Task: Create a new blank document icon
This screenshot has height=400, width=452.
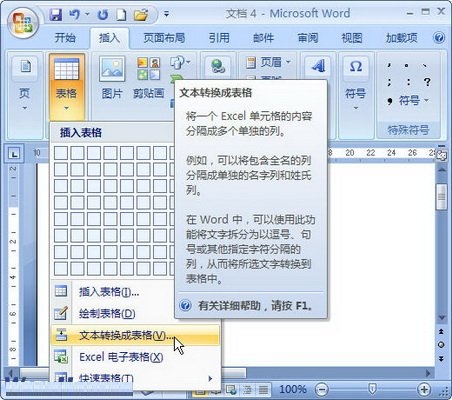Action: pyautogui.click(x=121, y=15)
